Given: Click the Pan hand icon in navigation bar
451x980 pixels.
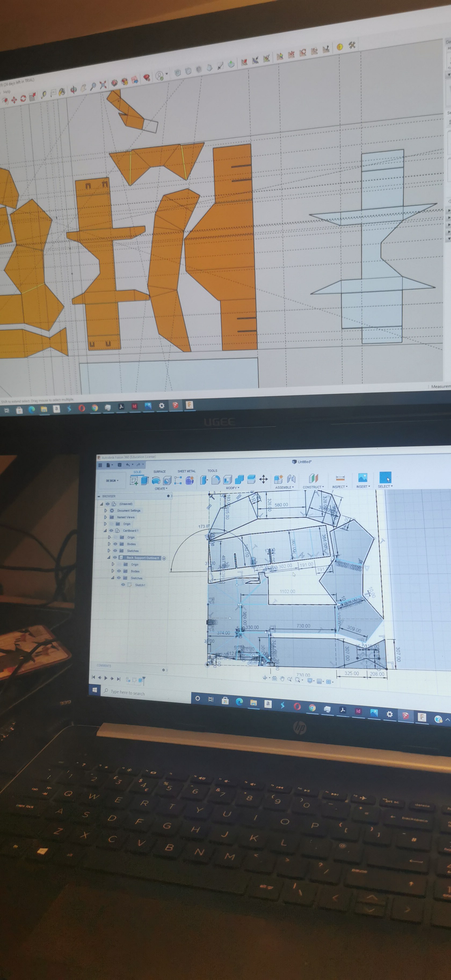Looking at the screenshot, I should [x=282, y=679].
